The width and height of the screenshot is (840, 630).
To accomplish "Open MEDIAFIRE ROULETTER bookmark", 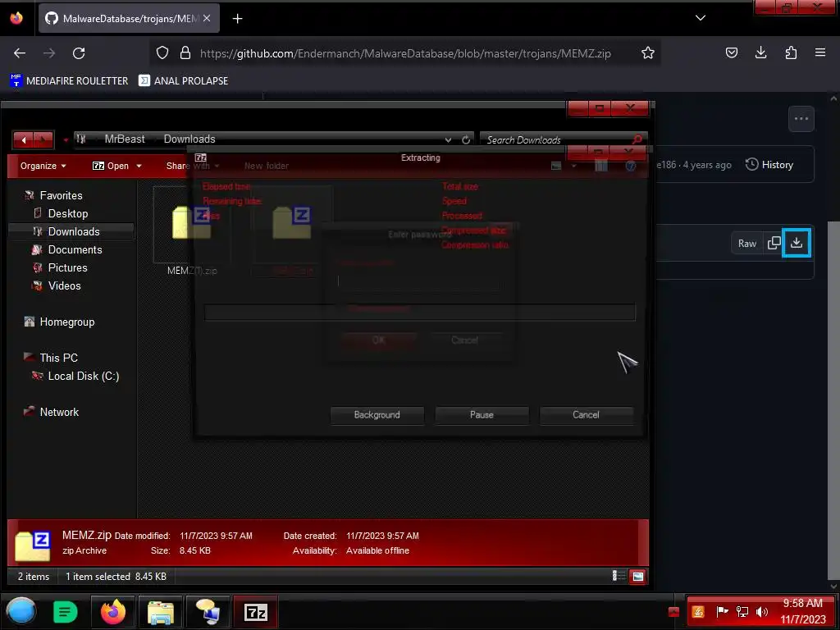I will [69, 81].
